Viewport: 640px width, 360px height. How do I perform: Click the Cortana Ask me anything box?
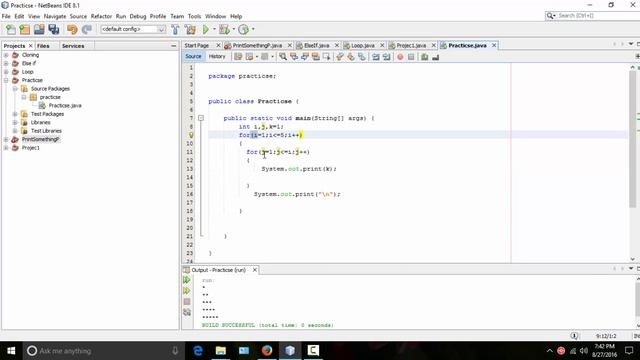[x=103, y=351]
